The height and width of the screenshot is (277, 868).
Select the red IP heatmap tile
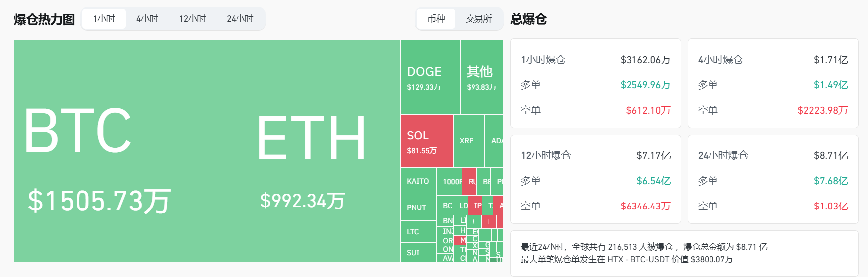[x=475, y=205]
